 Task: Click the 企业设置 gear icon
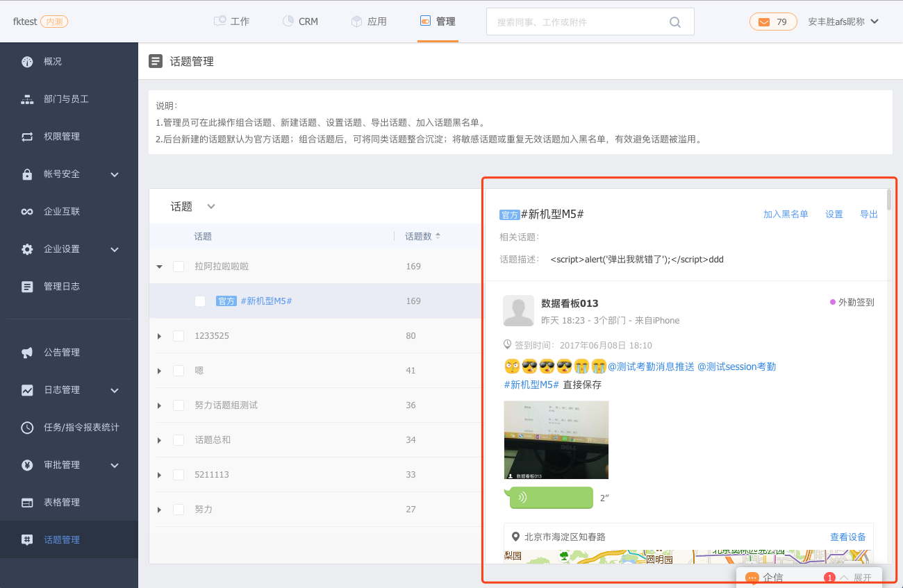pyautogui.click(x=27, y=249)
